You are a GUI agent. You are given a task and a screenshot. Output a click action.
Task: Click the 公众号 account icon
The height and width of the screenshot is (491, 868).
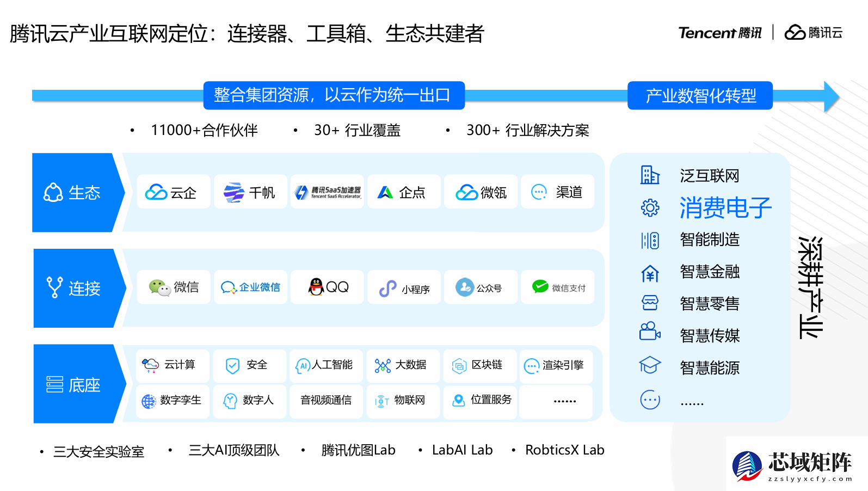pyautogui.click(x=465, y=287)
